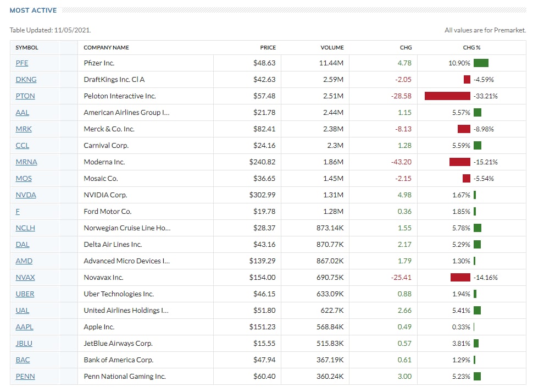Select the Apple Inc. company name
The height and width of the screenshot is (392, 533).
point(99,327)
